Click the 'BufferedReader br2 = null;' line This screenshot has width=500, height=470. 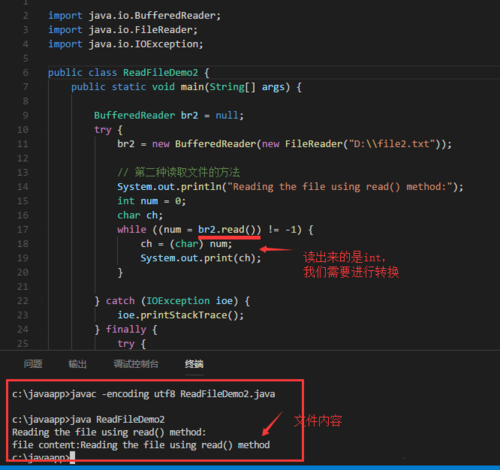coord(169,116)
